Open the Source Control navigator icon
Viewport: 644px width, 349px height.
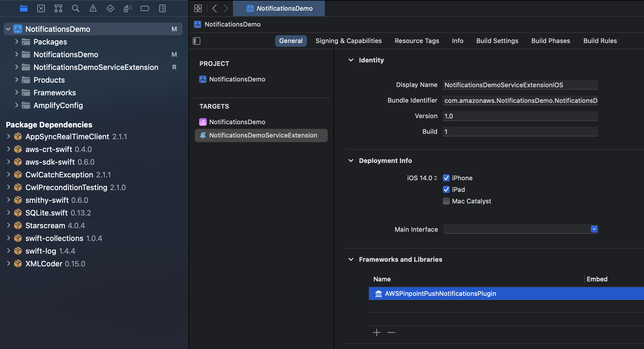[41, 8]
